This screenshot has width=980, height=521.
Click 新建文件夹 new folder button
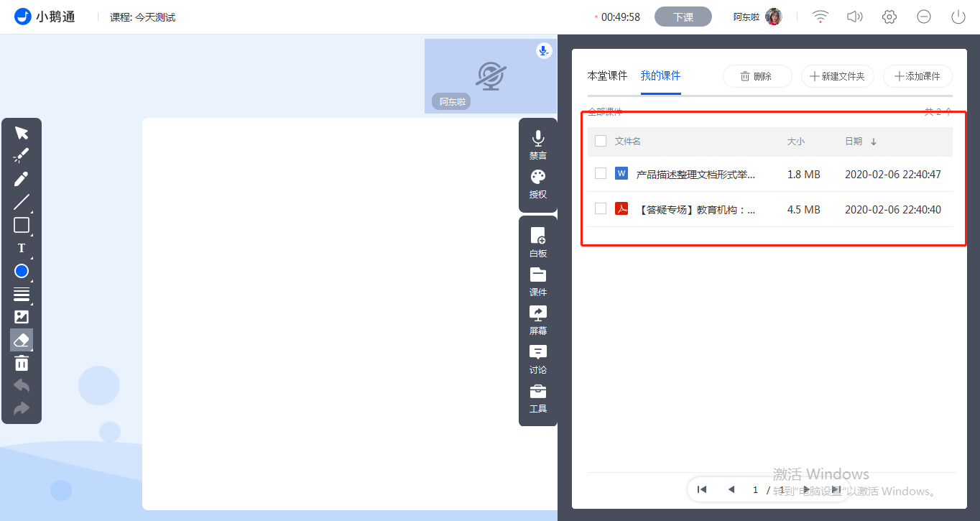(x=838, y=76)
